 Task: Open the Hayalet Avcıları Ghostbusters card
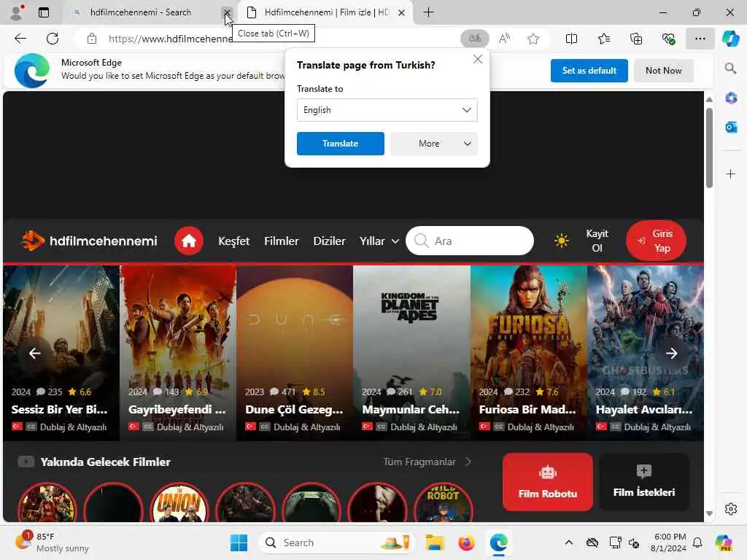coord(646,352)
